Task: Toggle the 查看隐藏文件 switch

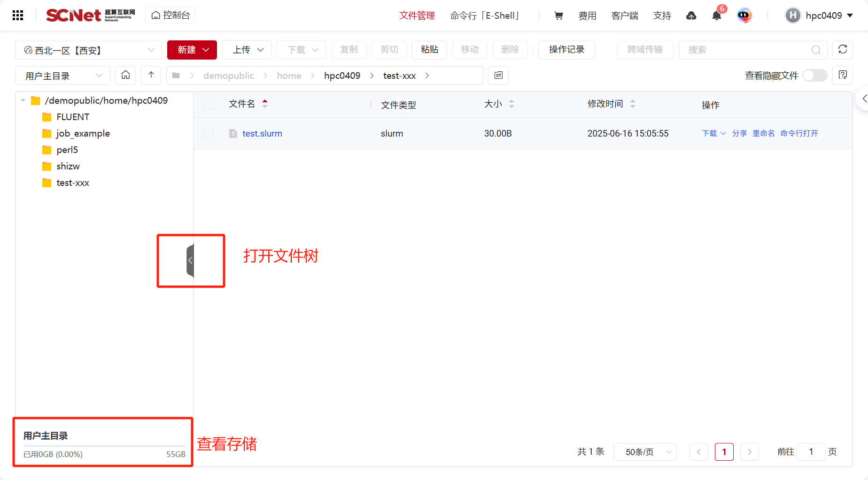Action: click(814, 76)
